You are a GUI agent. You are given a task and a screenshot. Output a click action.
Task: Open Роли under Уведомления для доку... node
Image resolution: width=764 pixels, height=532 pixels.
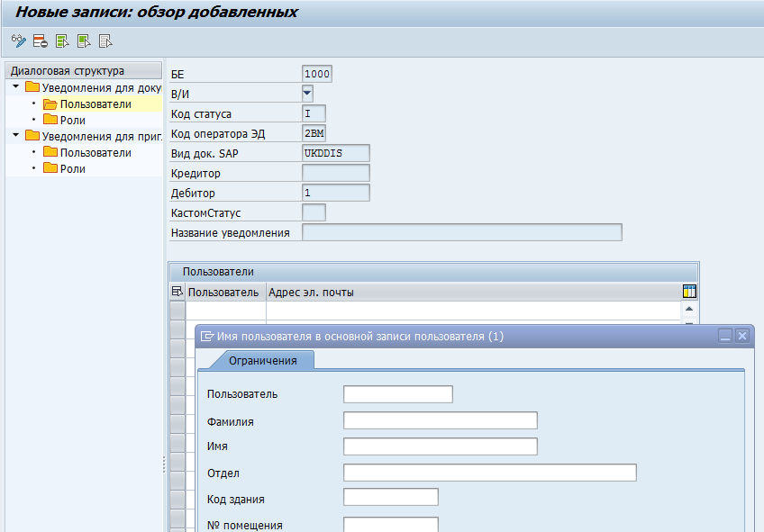pyautogui.click(x=72, y=120)
